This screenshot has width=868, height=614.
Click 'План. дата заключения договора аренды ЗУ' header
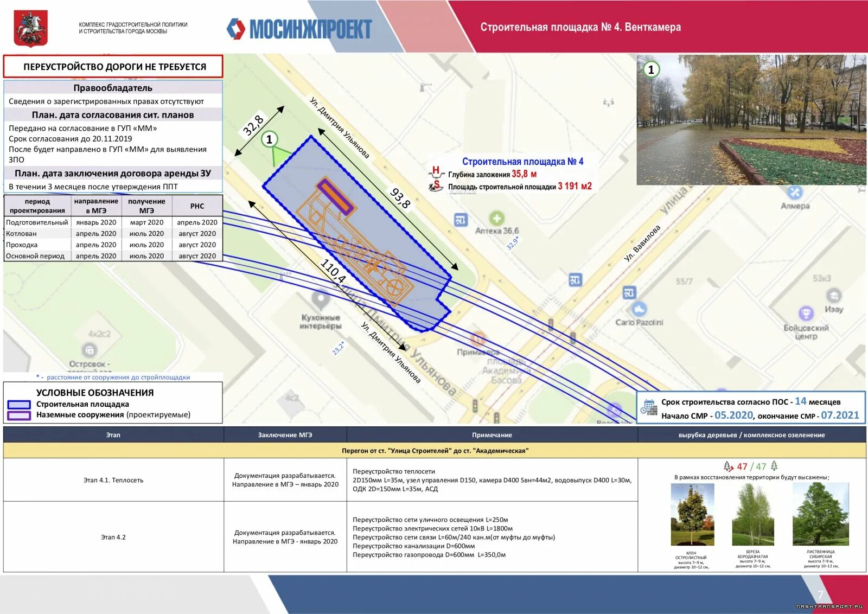point(113,174)
